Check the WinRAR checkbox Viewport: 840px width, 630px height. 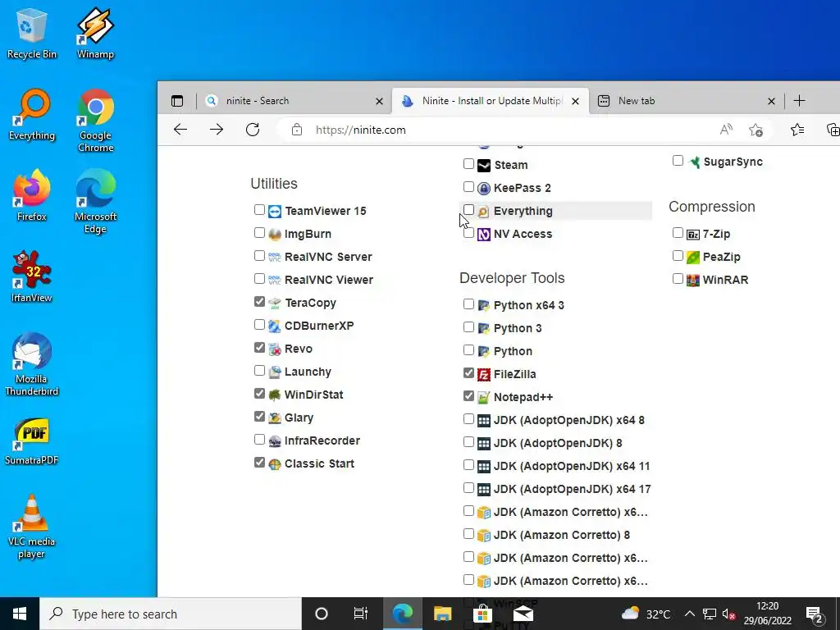coord(678,279)
